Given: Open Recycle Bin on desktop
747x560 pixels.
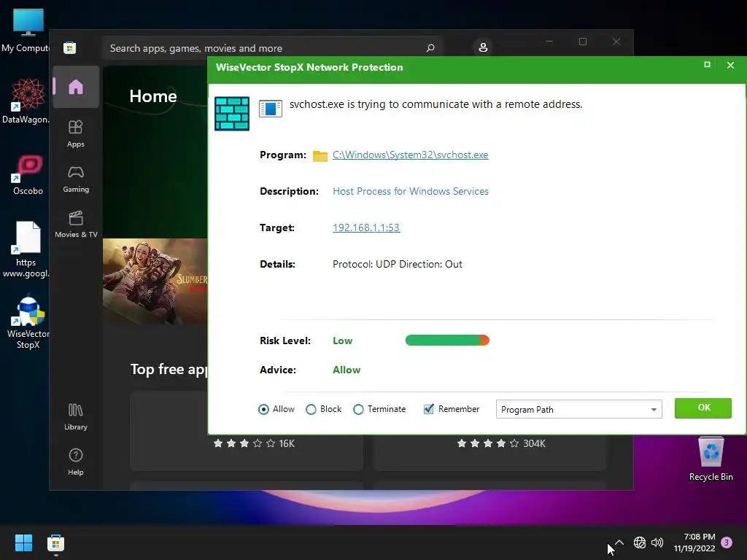Looking at the screenshot, I should click(x=711, y=459).
